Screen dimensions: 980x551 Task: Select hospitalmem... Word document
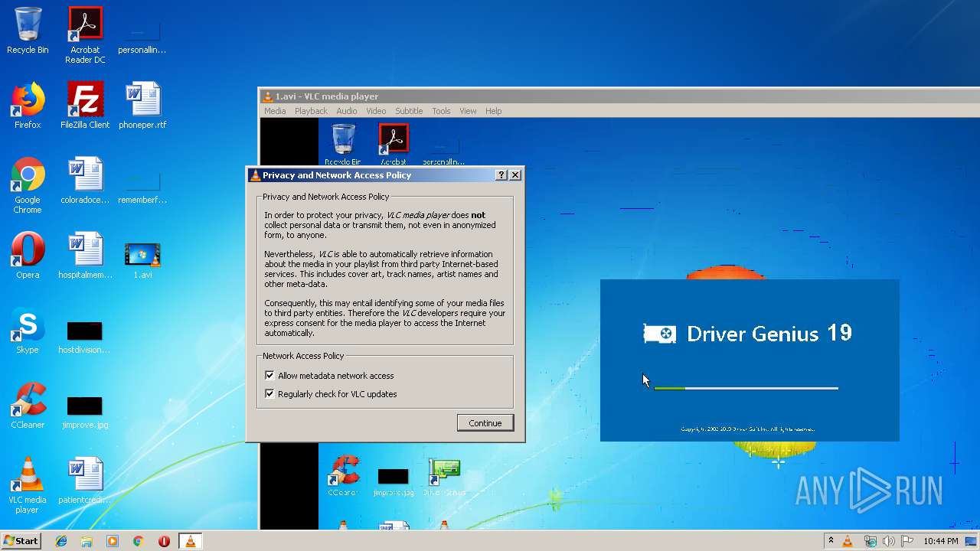(x=85, y=256)
